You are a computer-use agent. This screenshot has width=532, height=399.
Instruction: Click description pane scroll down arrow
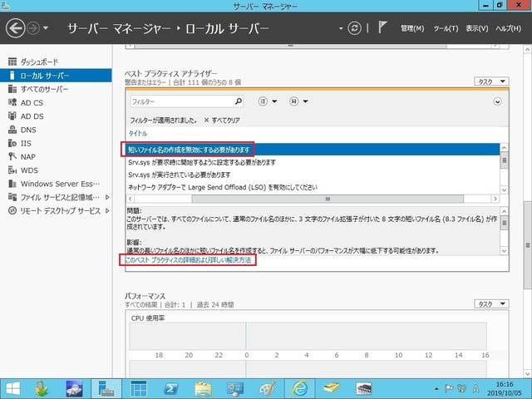point(504,251)
